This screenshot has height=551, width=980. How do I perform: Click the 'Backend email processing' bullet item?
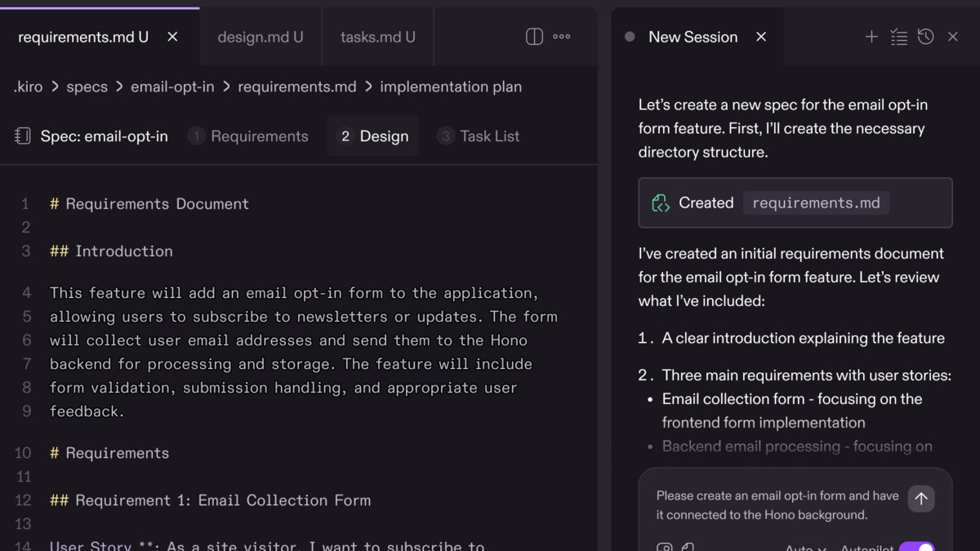tap(797, 447)
